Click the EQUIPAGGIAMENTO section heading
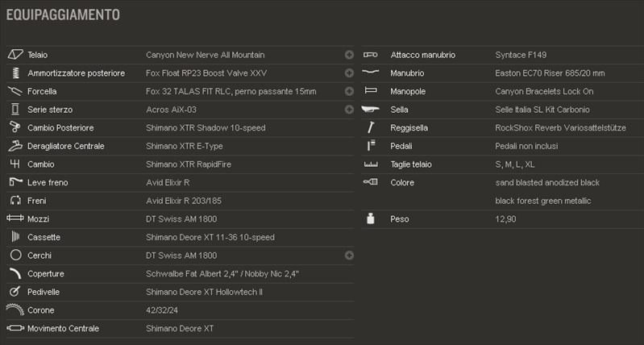Screen dimensions: 644x345 (x=63, y=15)
